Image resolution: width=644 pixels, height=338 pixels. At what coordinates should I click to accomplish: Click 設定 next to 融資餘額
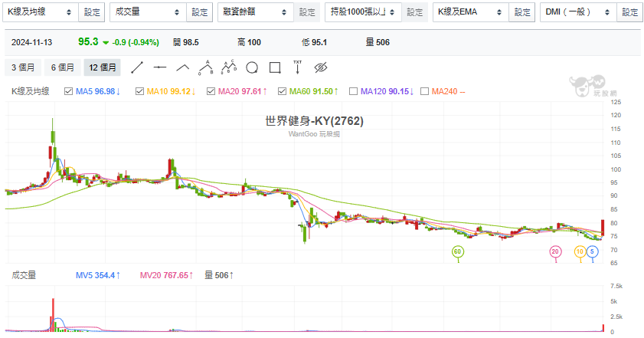(x=307, y=12)
